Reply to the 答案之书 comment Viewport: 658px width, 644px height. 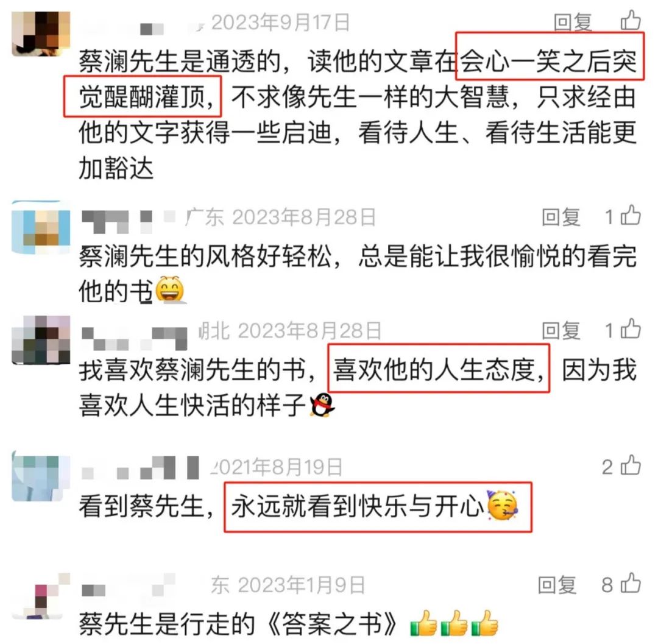(557, 585)
